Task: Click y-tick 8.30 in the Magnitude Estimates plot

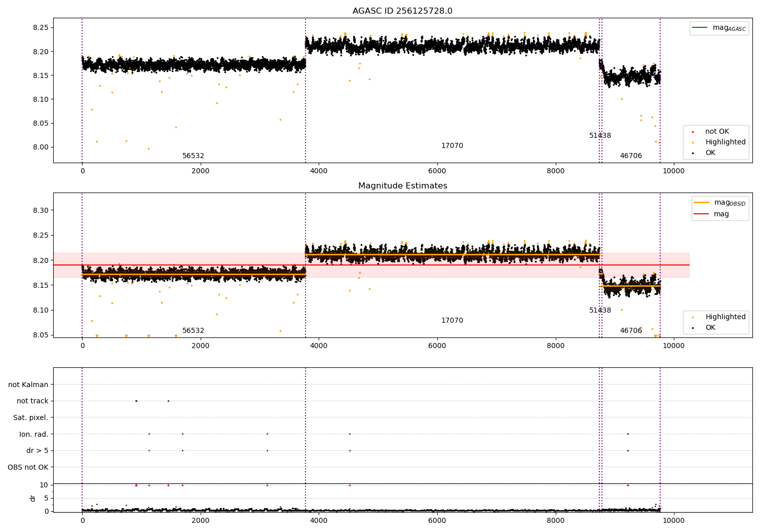Action: pyautogui.click(x=40, y=211)
